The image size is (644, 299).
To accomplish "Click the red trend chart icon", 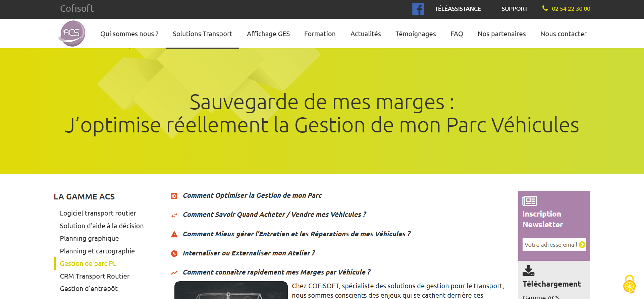I will [x=174, y=273].
